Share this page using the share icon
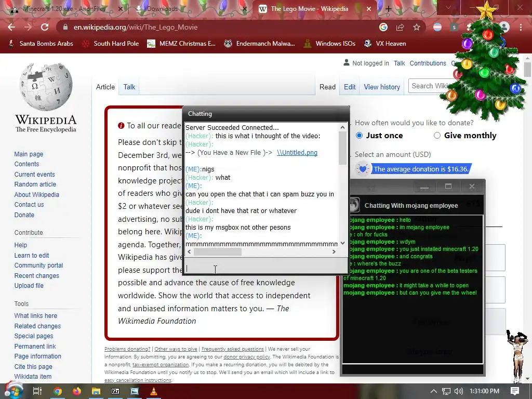532x399 pixels. 400,27
